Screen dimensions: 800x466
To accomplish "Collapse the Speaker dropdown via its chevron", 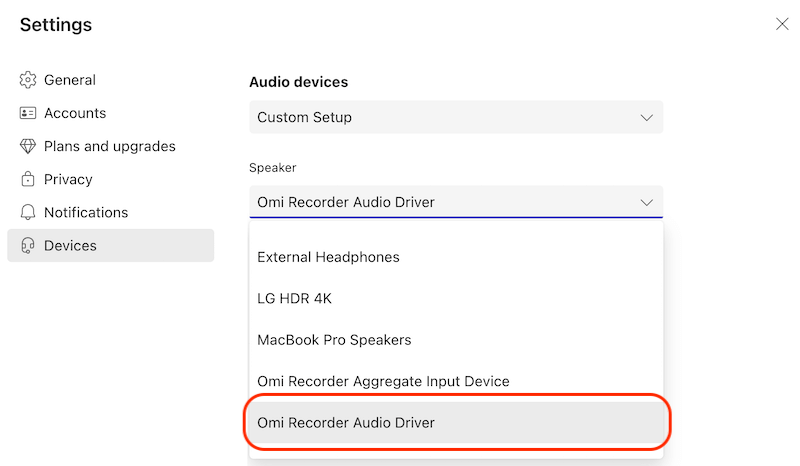I will click(x=646, y=202).
